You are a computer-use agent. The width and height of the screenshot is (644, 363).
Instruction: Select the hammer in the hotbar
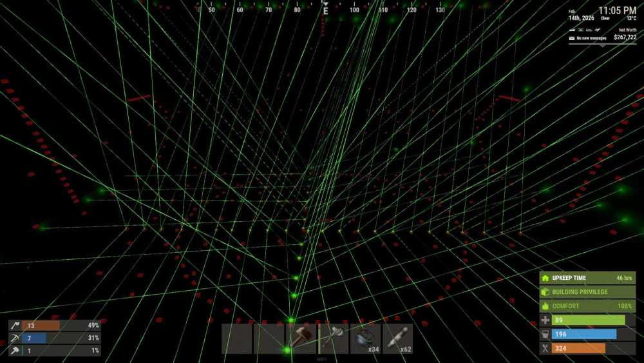[x=301, y=338]
